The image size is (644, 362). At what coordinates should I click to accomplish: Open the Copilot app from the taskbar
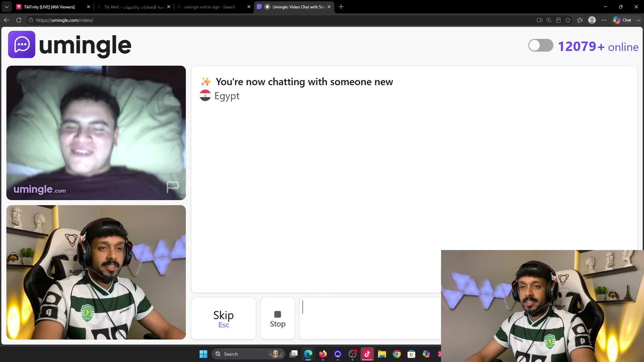click(426, 354)
